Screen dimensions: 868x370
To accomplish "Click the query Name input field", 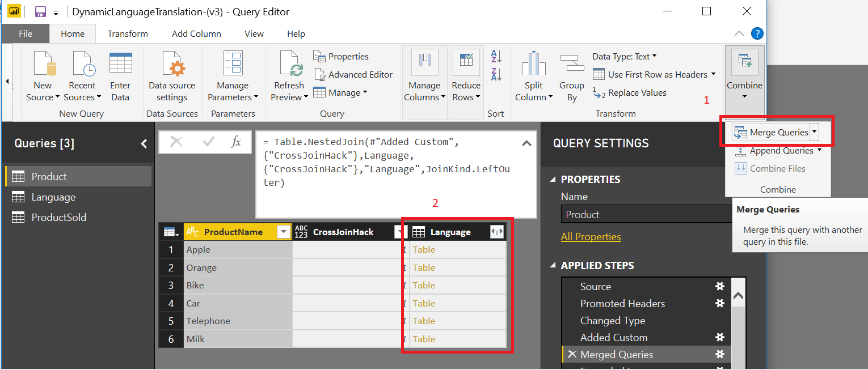I will pos(647,214).
